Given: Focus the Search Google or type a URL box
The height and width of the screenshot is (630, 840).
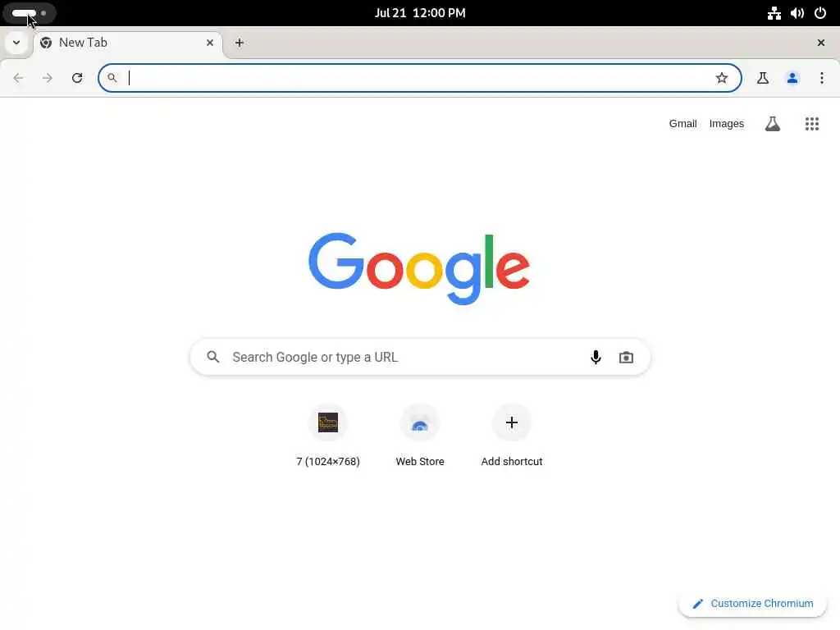Looking at the screenshot, I should click(420, 357).
